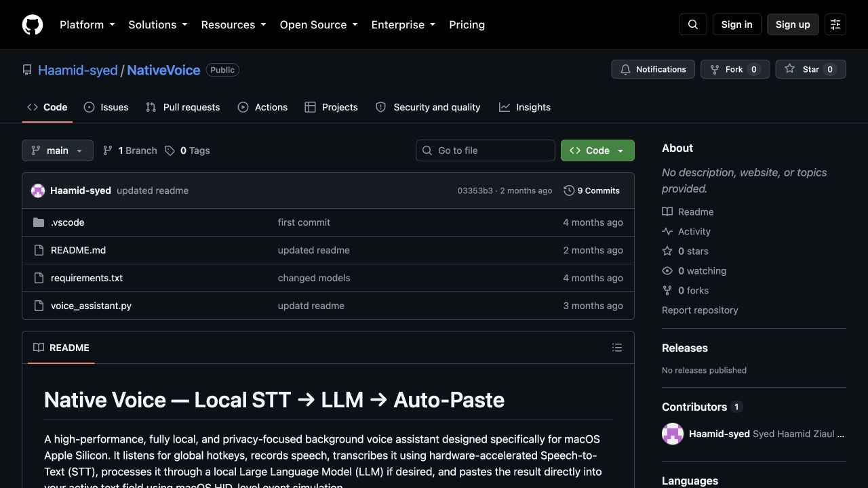
Task: Open the voice_assistant.py file
Action: click(x=91, y=306)
